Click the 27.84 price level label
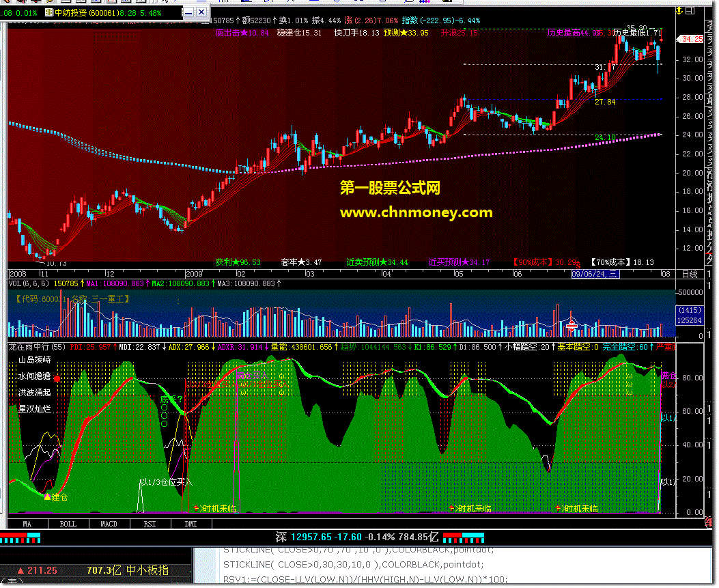The height and width of the screenshot is (588, 719). click(605, 102)
